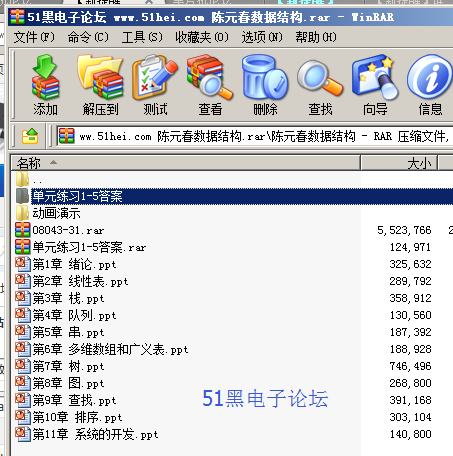
Task: Click the size value 140,800
Action: click(410, 434)
